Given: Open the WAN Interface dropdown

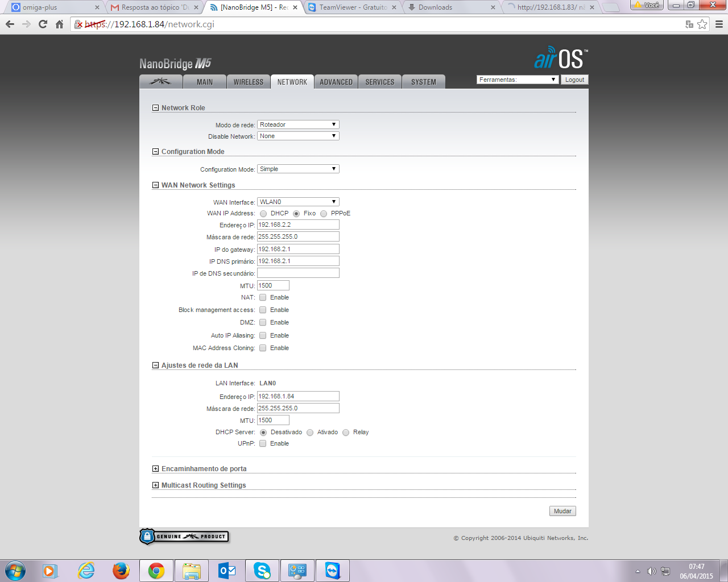Looking at the screenshot, I should (x=298, y=202).
